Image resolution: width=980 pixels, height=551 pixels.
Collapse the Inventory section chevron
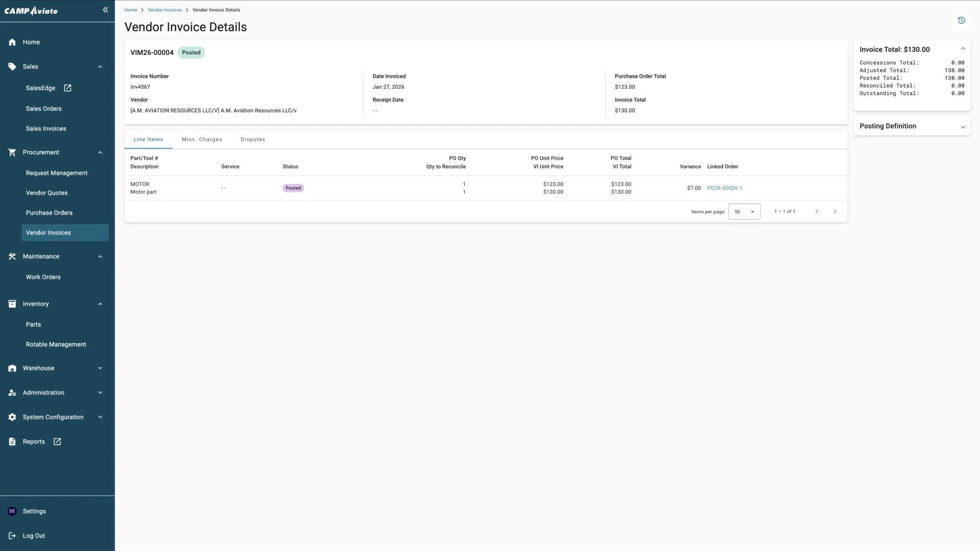point(100,304)
